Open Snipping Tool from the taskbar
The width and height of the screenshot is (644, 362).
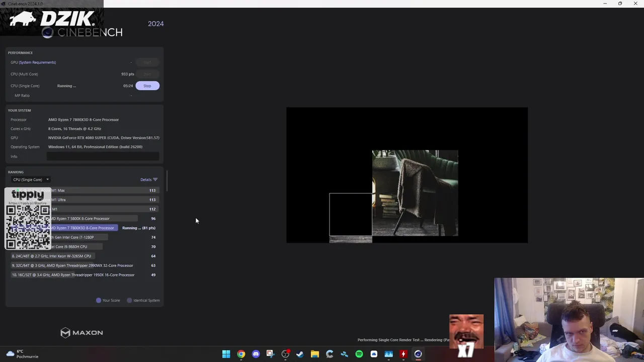pyautogui.click(x=270, y=354)
